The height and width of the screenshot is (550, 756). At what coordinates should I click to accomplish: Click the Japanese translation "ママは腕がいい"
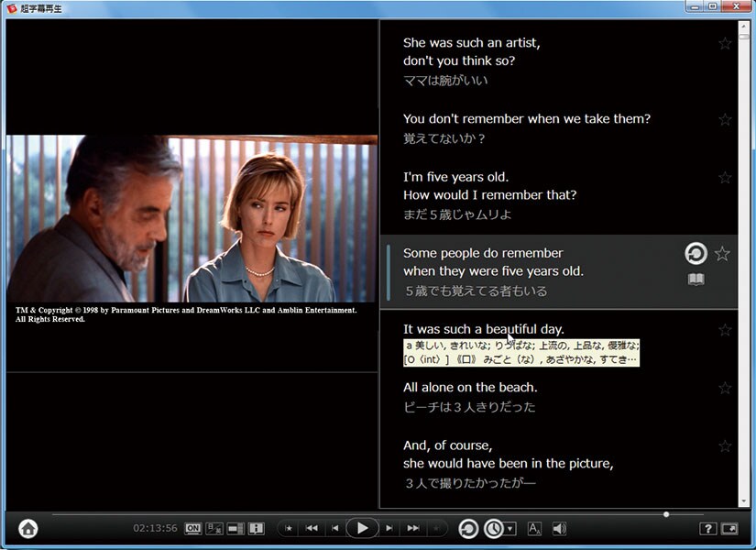tap(445, 80)
